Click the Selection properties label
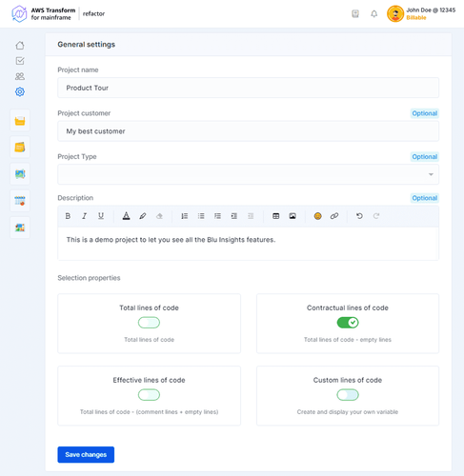The width and height of the screenshot is (464, 476). (x=89, y=278)
